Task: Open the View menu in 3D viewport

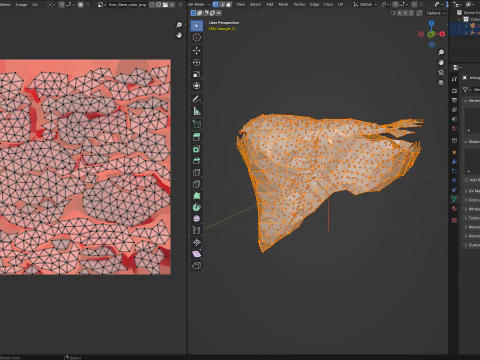Action: (x=240, y=4)
